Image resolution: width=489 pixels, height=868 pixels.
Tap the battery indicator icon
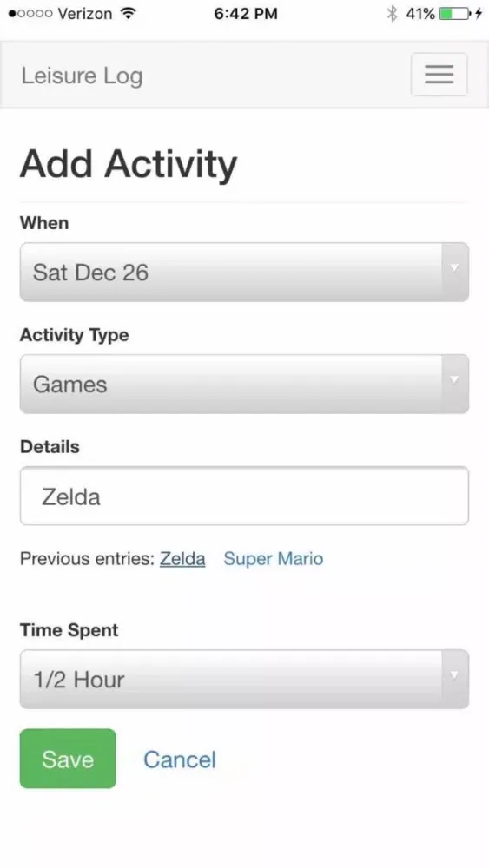(x=454, y=13)
